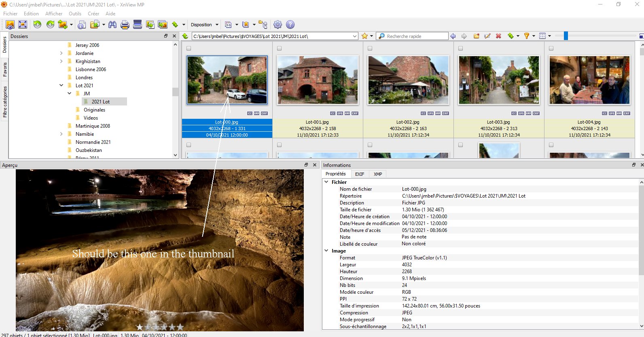Expand the Jordanie folder in tree
Screen dimensions: 644x337
pyautogui.click(x=61, y=53)
